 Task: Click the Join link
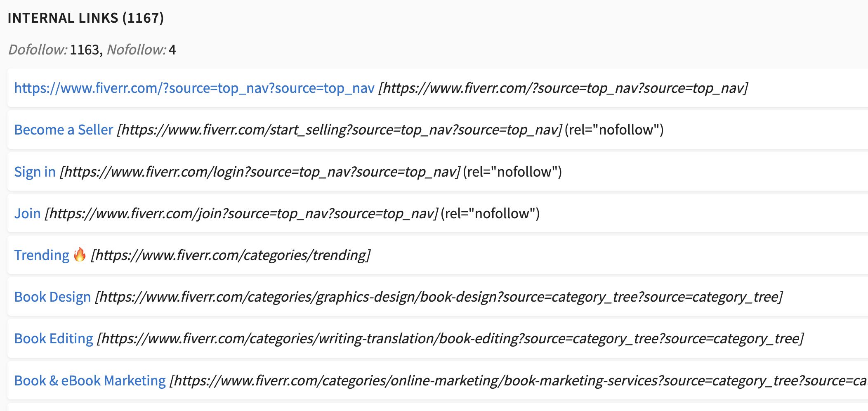[27, 213]
